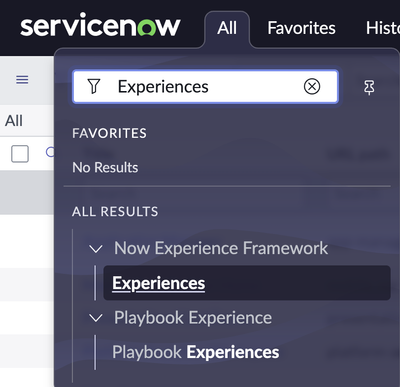The height and width of the screenshot is (387, 400).
Task: Click the filter funnel icon in search box
Action: [x=94, y=86]
